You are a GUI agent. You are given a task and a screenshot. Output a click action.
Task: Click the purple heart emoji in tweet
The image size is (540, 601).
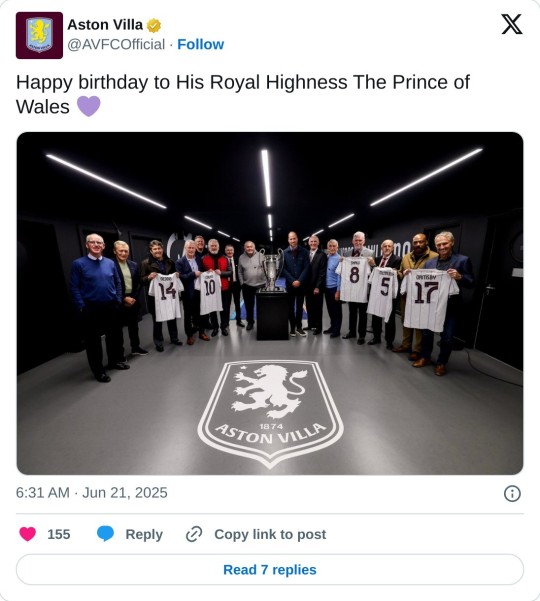point(89,106)
